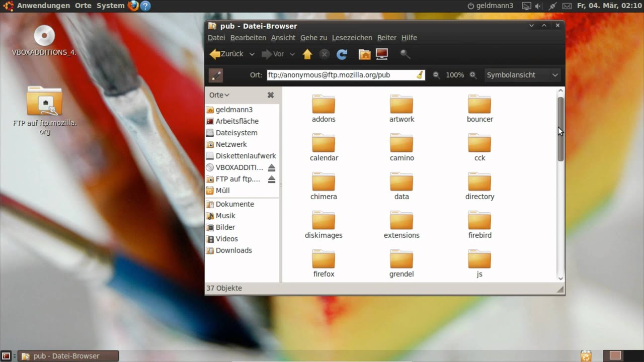Screen dimensions: 644x362
Task: Go back with Zurück button
Action: point(226,54)
